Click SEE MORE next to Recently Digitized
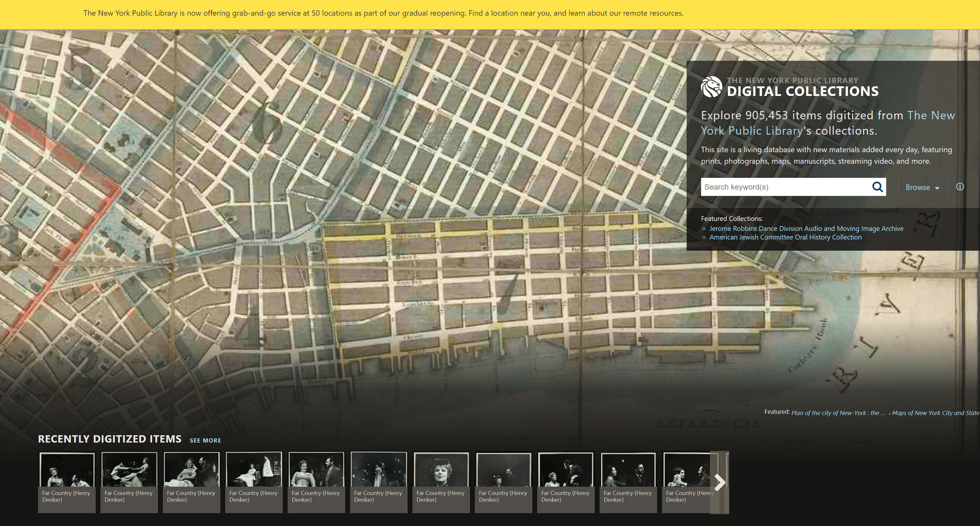This screenshot has height=526, width=980. (x=205, y=440)
